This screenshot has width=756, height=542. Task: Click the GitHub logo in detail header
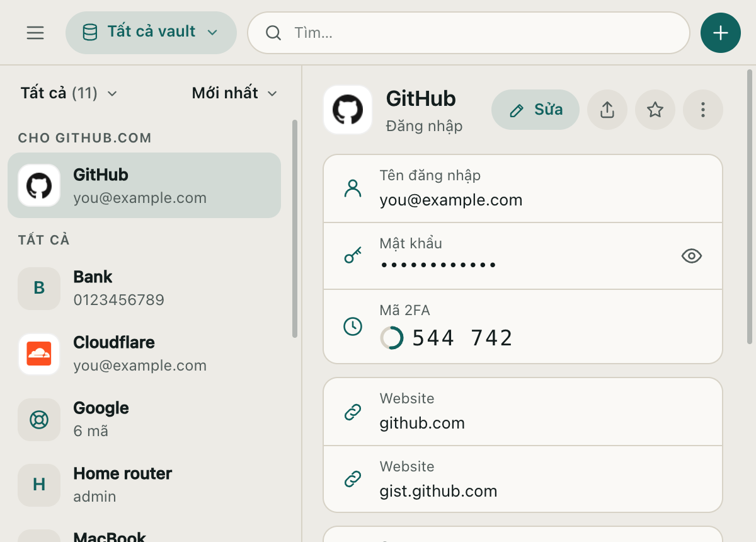348,110
